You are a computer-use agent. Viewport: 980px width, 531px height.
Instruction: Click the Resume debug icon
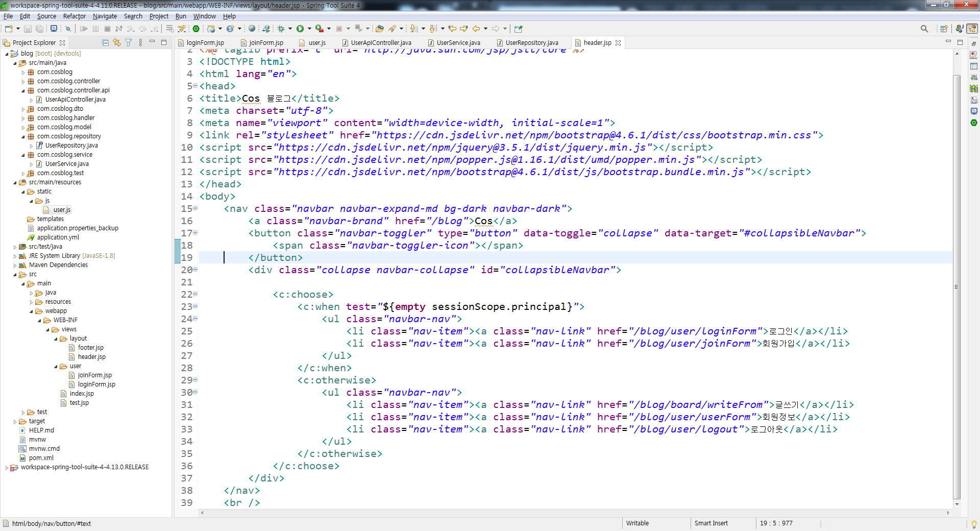pyautogui.click(x=84, y=29)
